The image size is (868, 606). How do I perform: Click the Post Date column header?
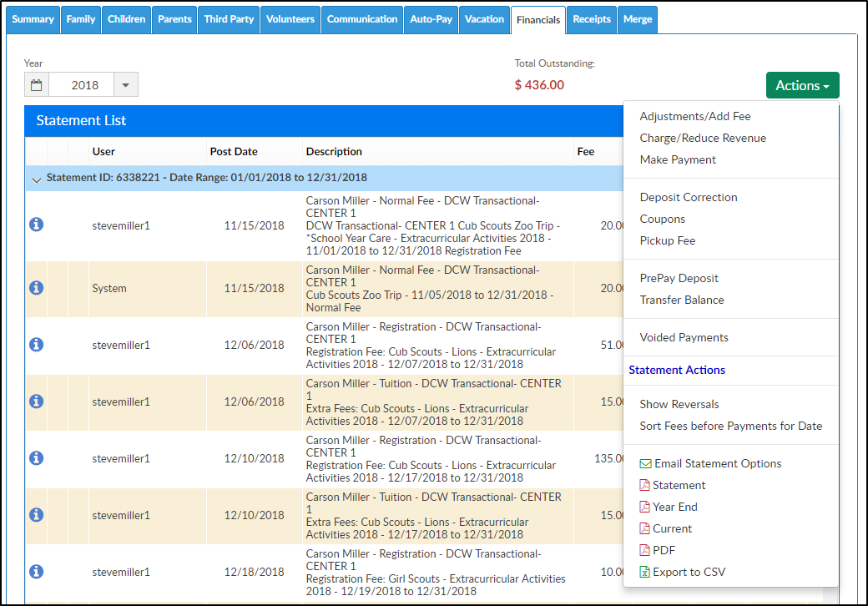click(234, 152)
